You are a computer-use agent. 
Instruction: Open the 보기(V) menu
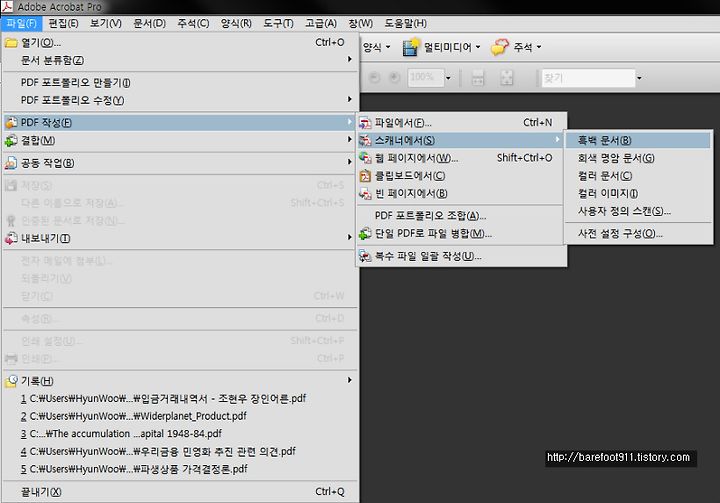coord(106,23)
